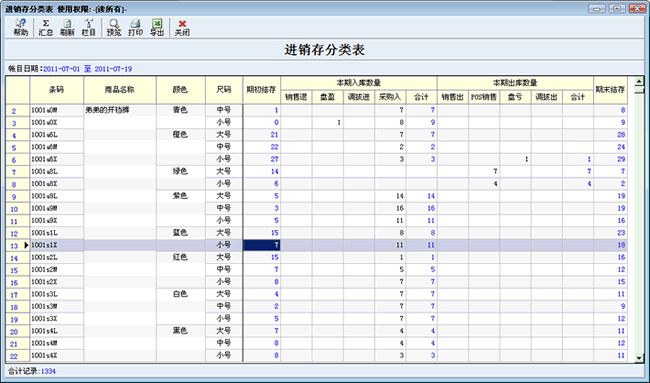Viewport: 650px width, 383px height.
Task: Click the start date 2011-07-01
Action: 61,69
